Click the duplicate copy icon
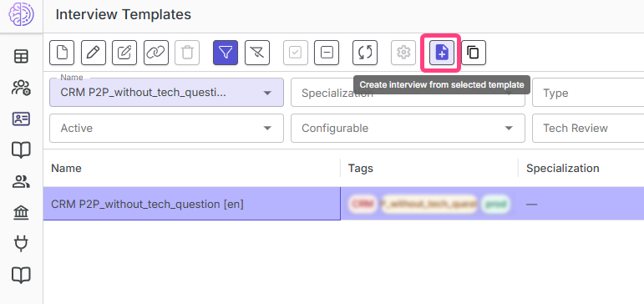 coord(474,53)
